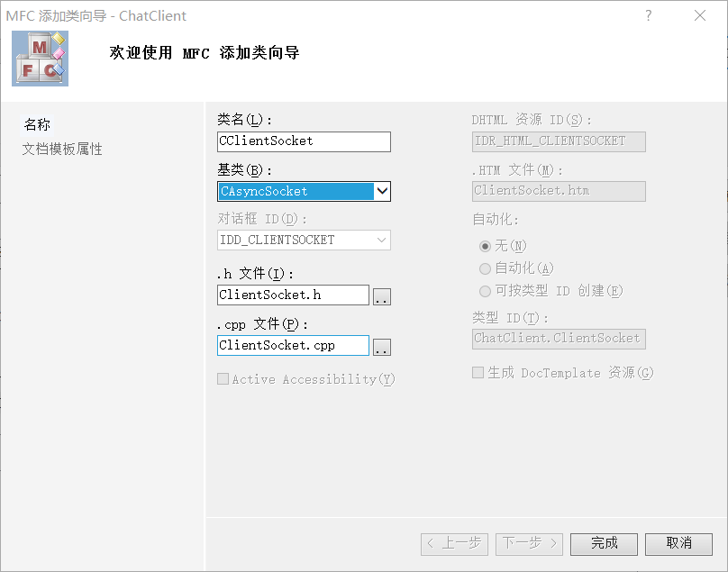
Task: Select the 无(N) radio button
Action: pyautogui.click(x=484, y=245)
